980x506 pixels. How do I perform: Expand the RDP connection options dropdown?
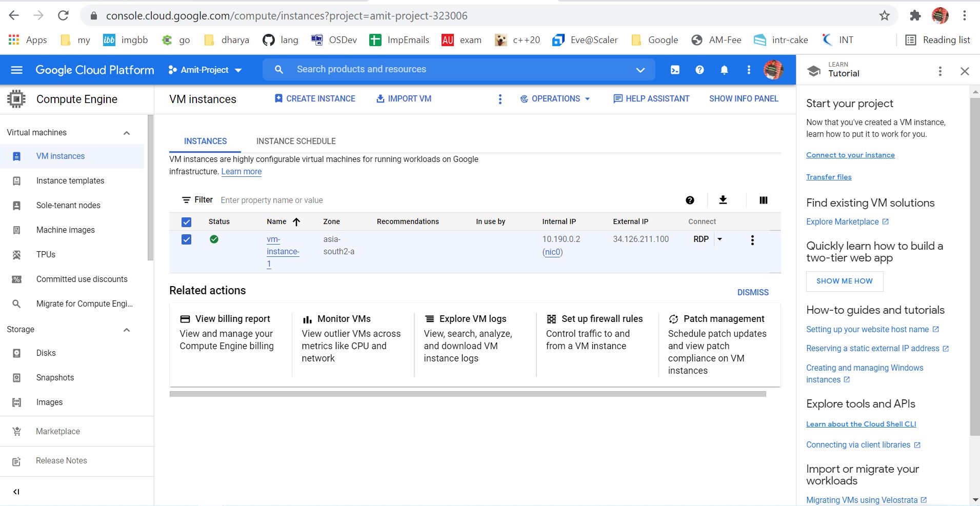coord(719,239)
